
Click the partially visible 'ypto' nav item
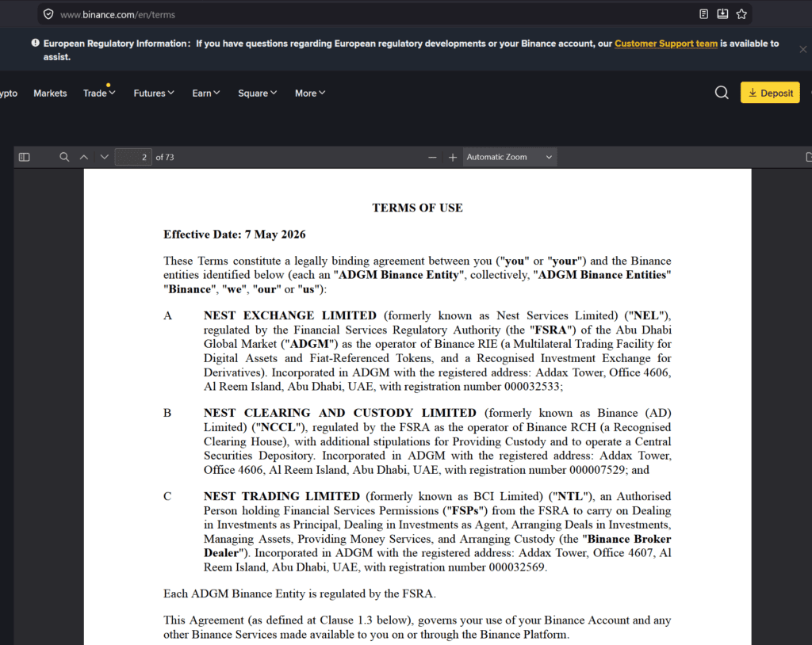(9, 94)
